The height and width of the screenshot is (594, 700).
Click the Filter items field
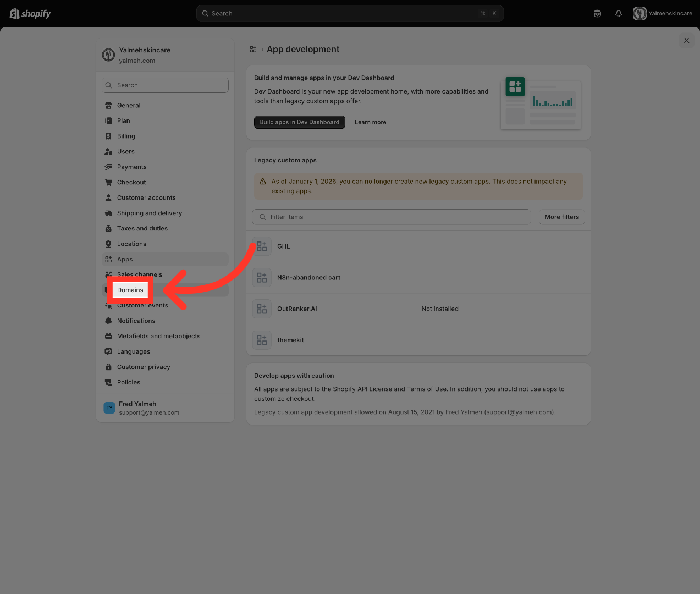tap(392, 217)
